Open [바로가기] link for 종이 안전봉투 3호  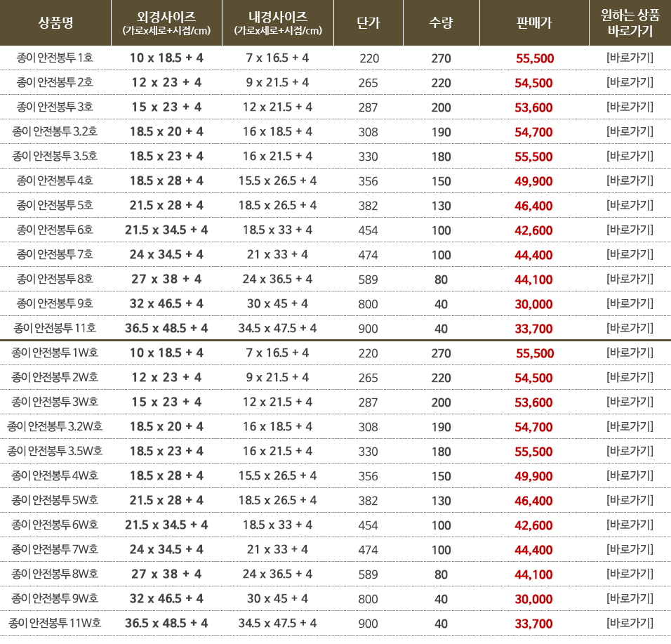[x=630, y=107]
